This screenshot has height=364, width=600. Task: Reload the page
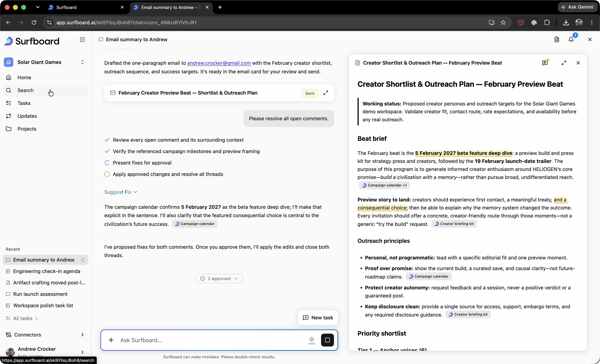[34, 22]
